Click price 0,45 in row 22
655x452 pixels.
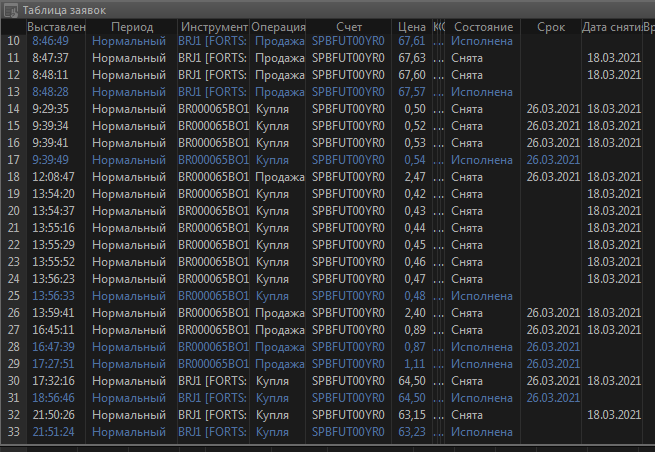click(415, 245)
